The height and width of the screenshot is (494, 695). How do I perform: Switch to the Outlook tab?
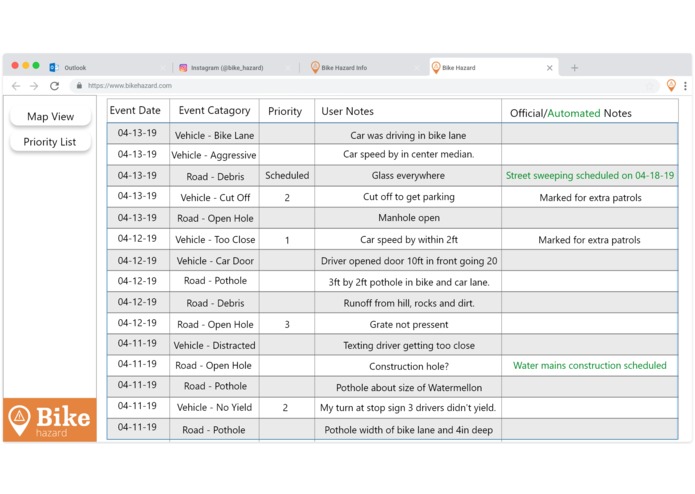106,68
